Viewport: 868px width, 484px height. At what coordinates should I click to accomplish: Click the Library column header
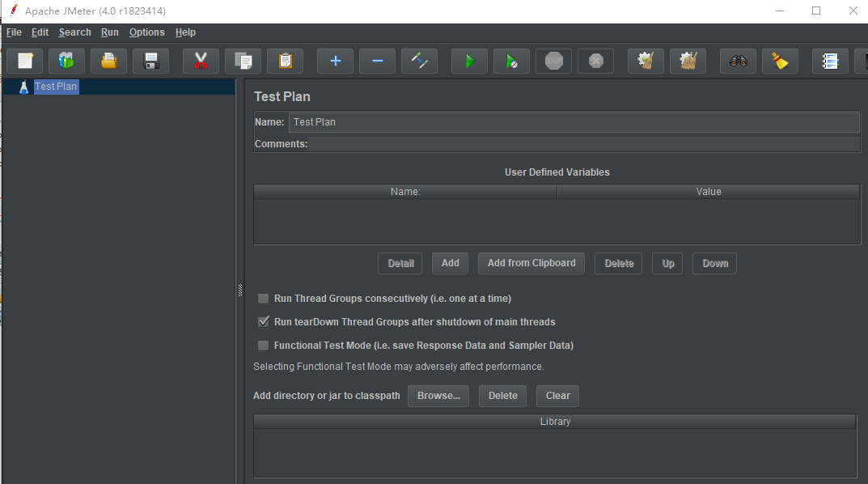click(555, 422)
